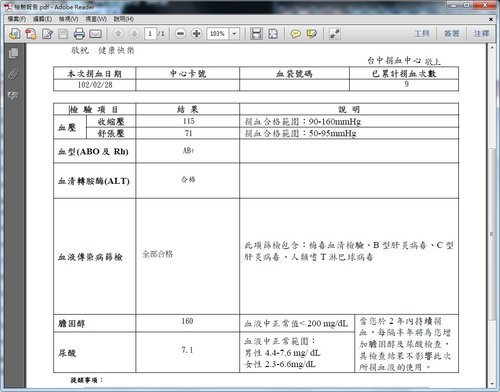Open the signatures panel in sidebar

13,96
